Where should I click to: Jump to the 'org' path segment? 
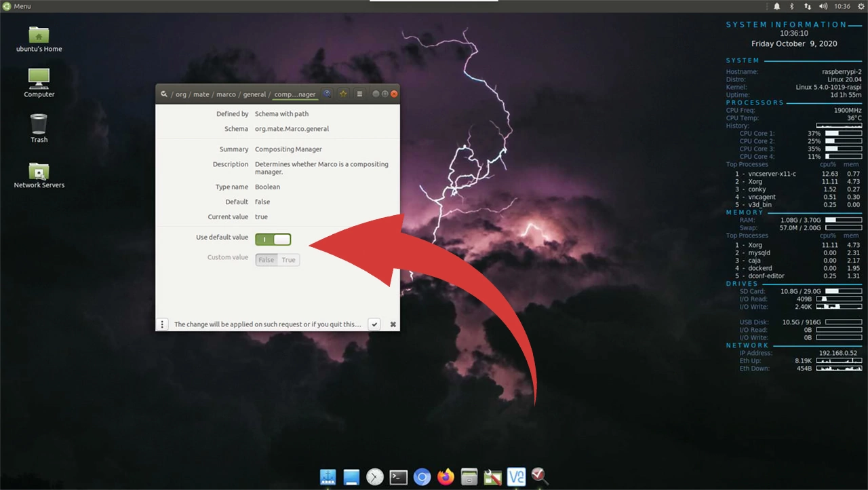tap(181, 94)
